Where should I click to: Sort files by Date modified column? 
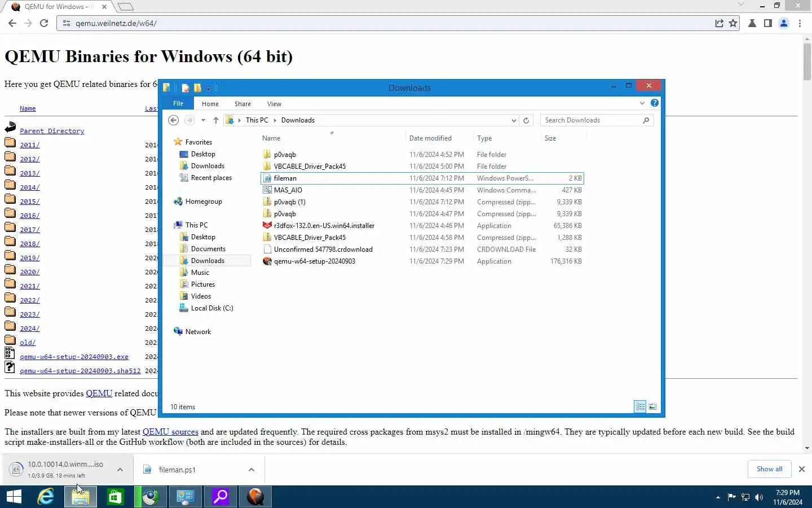(430, 138)
